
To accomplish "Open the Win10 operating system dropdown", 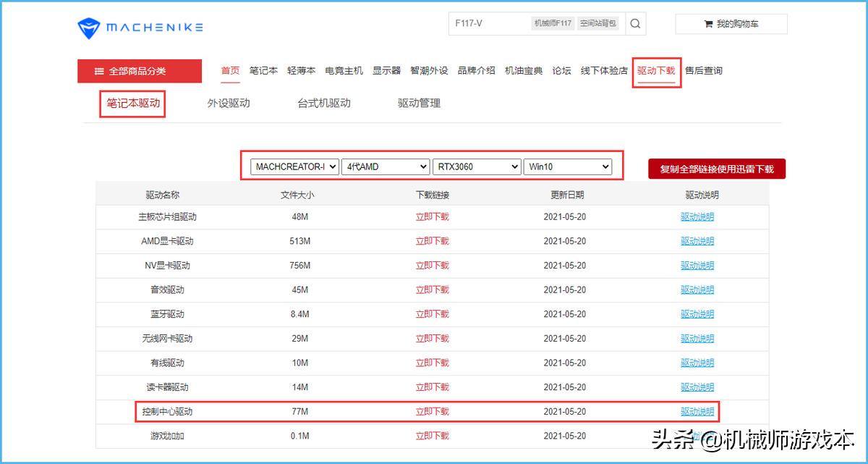I will click(x=568, y=166).
